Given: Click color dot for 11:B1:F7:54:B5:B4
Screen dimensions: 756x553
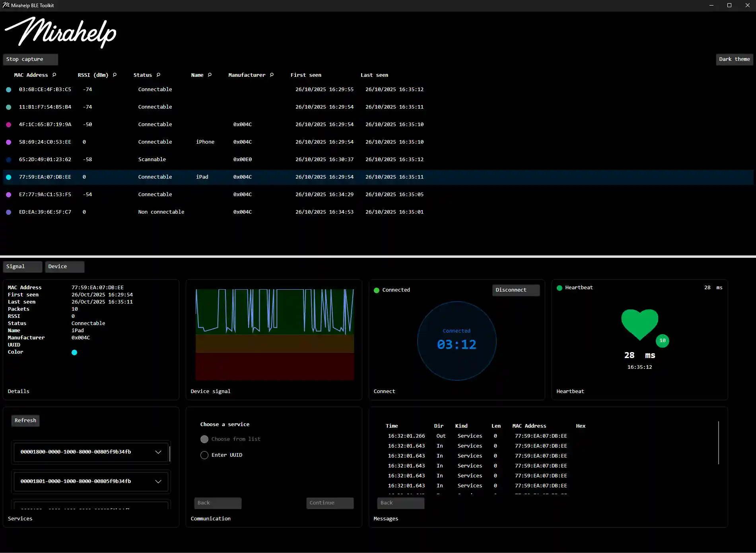Looking at the screenshot, I should (x=9, y=107).
